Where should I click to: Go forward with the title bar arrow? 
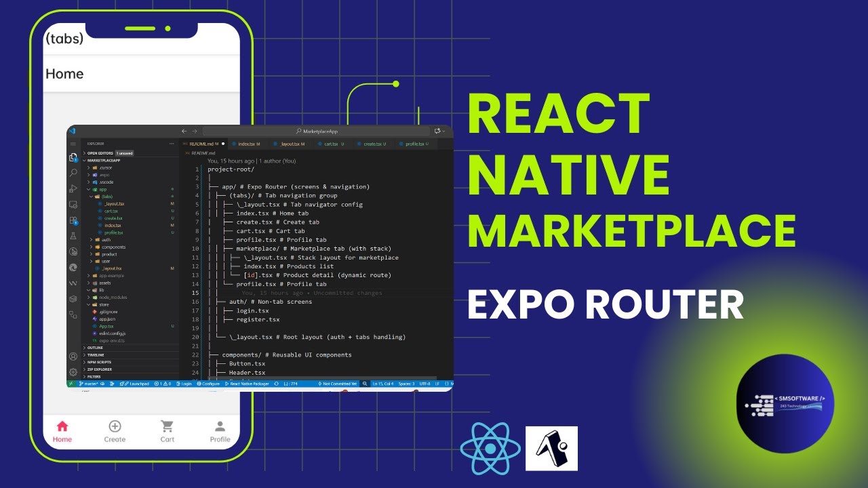[195, 131]
